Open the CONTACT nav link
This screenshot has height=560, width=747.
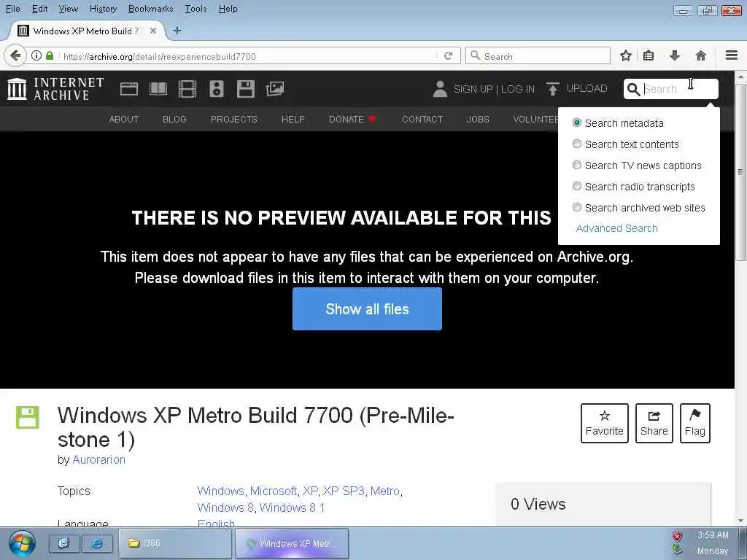click(x=422, y=119)
